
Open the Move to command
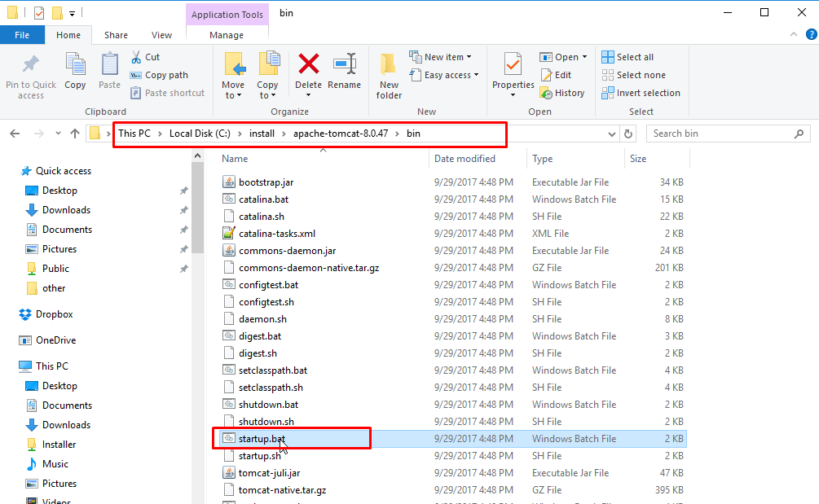(233, 76)
